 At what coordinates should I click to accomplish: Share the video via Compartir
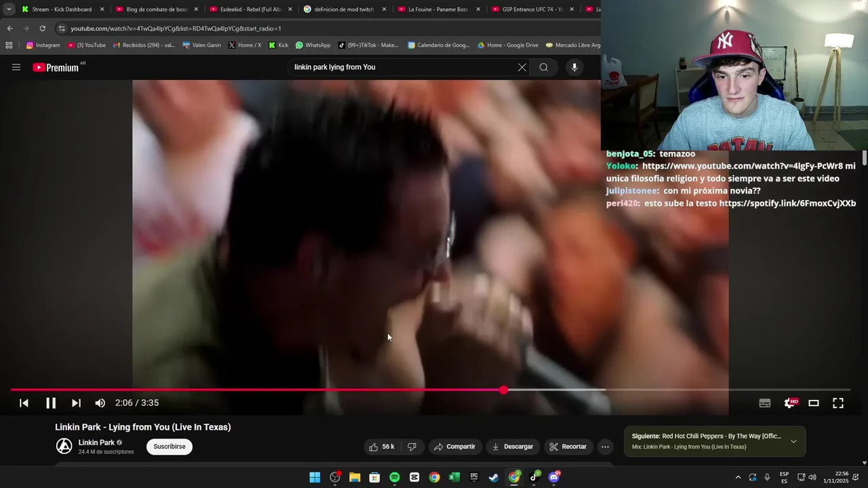(454, 447)
